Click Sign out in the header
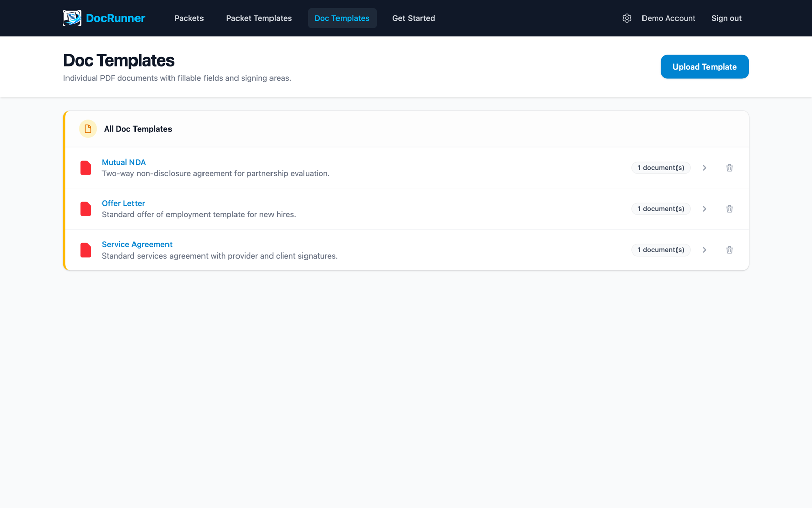 coord(726,18)
